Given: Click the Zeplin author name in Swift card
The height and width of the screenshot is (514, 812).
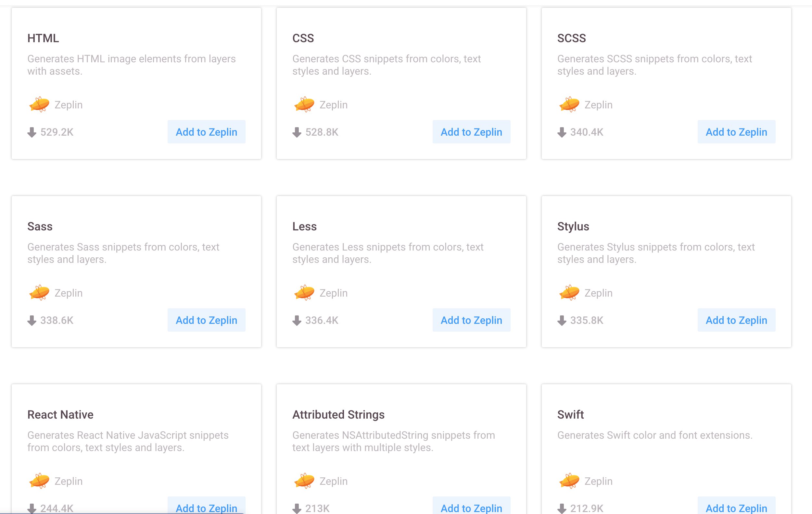Looking at the screenshot, I should [599, 481].
